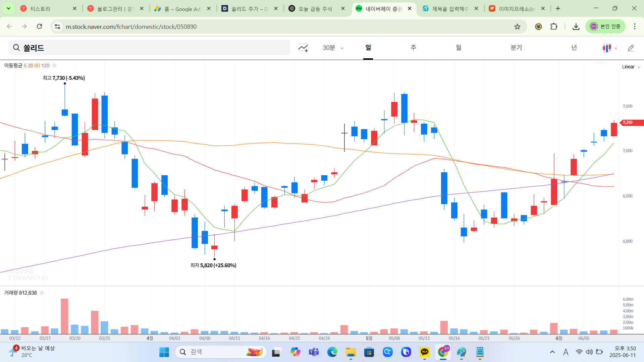Bookmark this page with the star icon
Screen dimensions: 644x362
click(517, 26)
